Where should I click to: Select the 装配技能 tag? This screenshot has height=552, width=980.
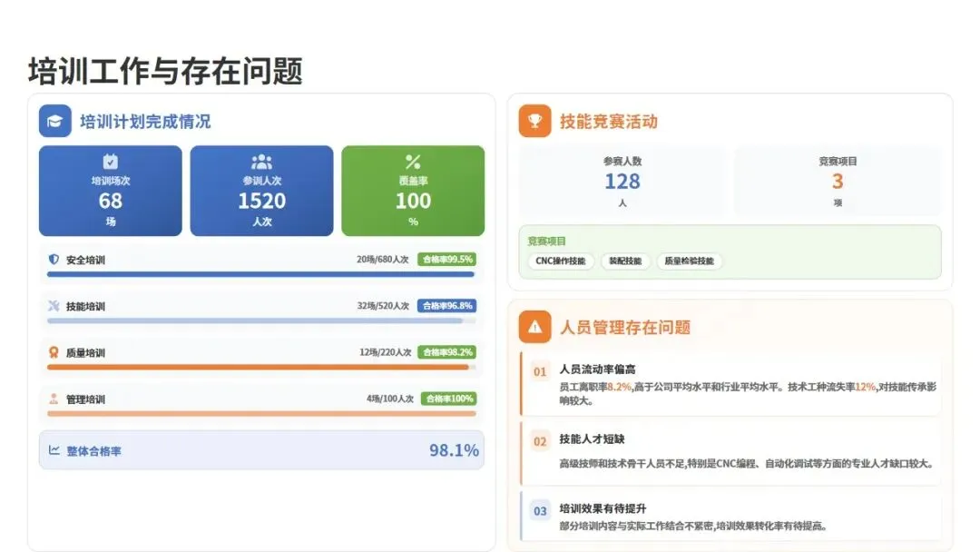click(625, 261)
